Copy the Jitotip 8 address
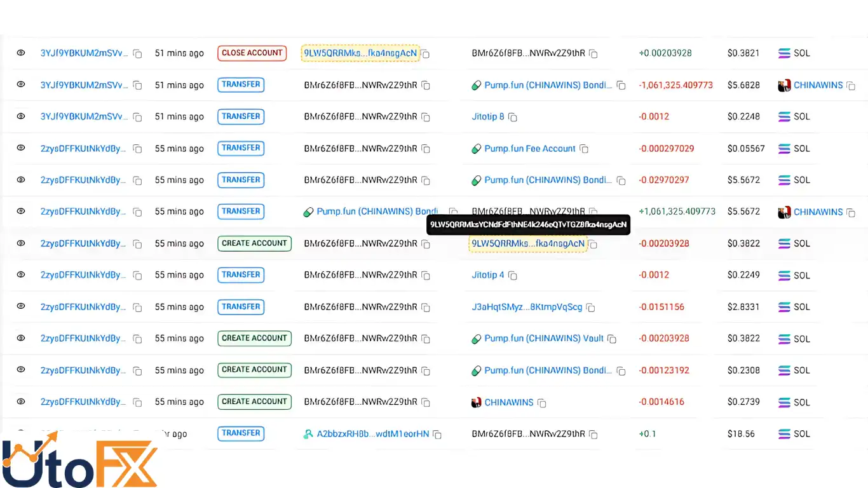The image size is (868, 488). (x=513, y=117)
